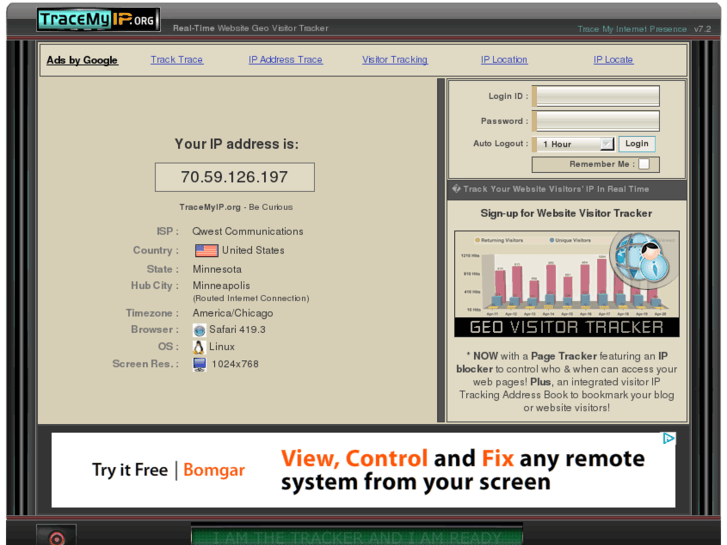Toggle the Remember Me checkbox
The width and height of the screenshot is (727, 545).
coord(644,164)
